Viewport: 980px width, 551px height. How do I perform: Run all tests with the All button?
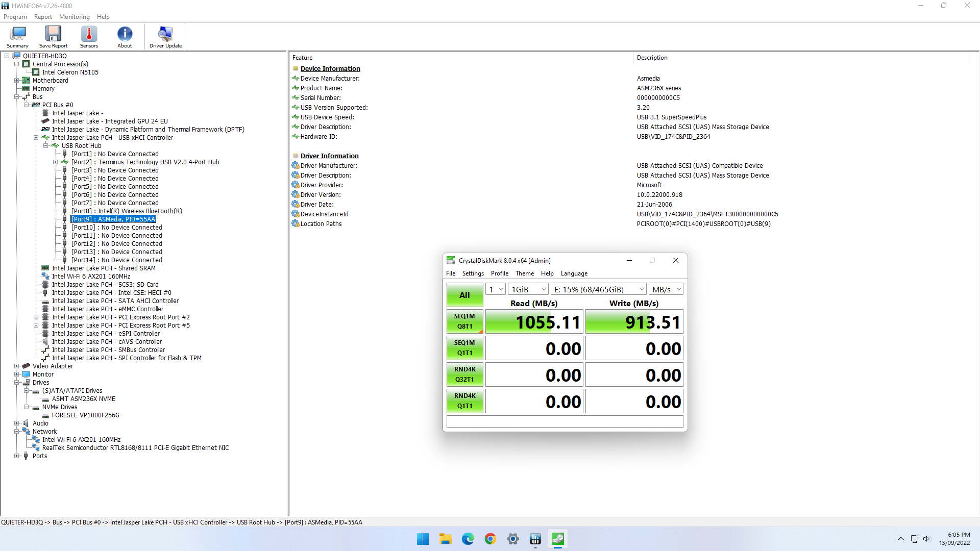pos(464,295)
